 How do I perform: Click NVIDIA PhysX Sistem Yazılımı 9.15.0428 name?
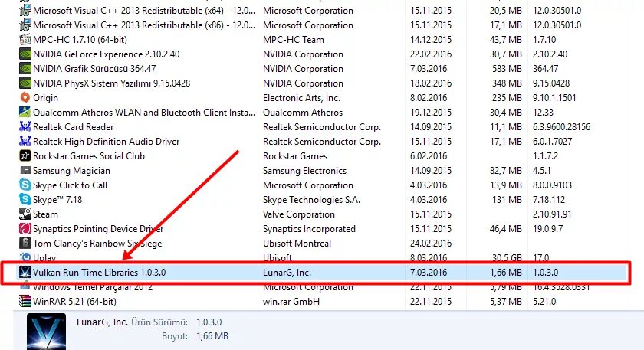point(112,83)
